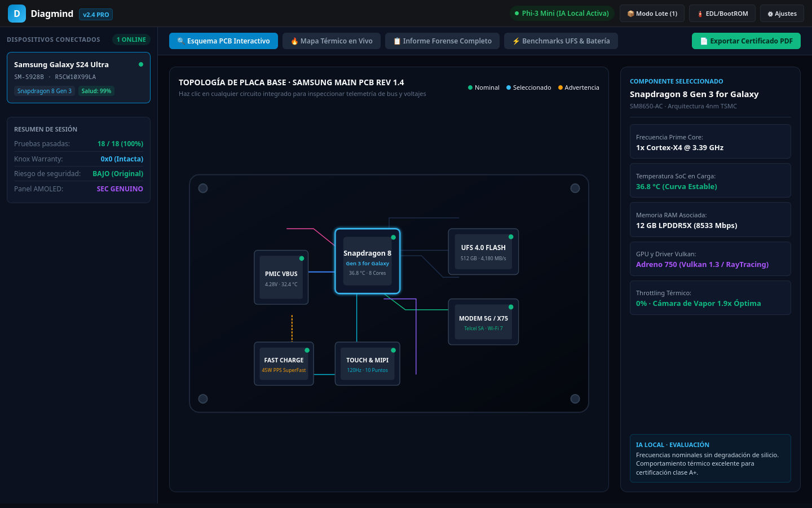The height and width of the screenshot is (508, 812).
Task: Click the Adreno 750 GPU value
Action: coord(702,265)
